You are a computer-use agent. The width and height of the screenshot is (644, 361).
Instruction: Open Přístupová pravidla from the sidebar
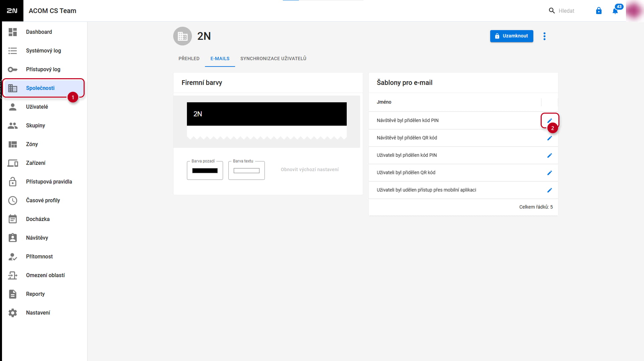49,182
